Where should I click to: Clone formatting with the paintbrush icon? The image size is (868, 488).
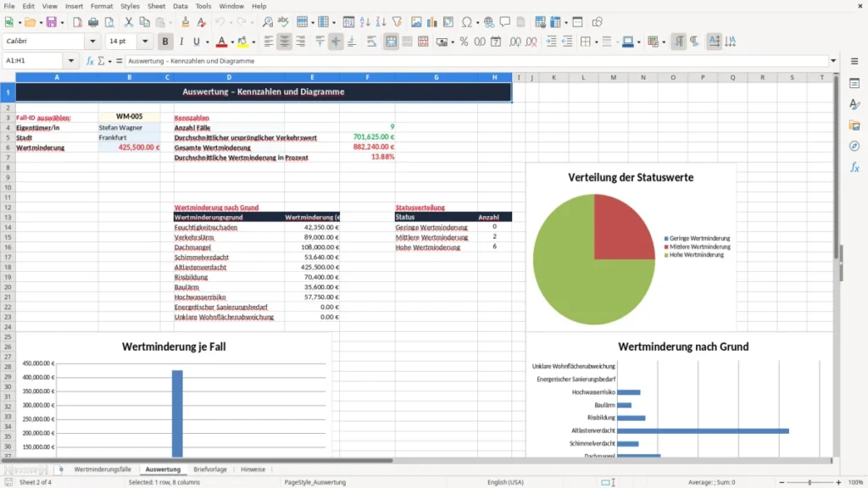tap(186, 22)
